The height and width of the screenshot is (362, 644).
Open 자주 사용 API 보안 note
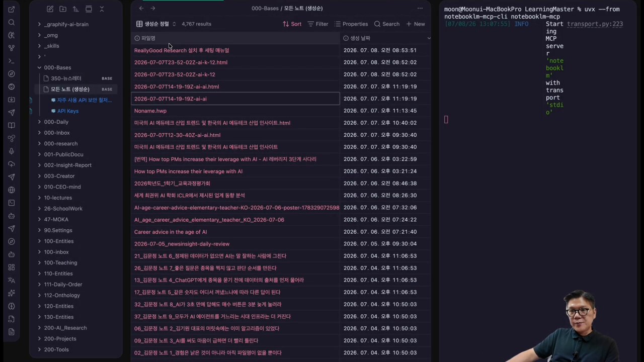(x=85, y=100)
